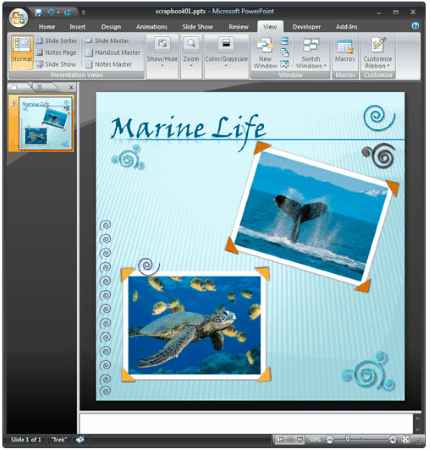This screenshot has width=430, height=450.
Task: Click the Macros button
Action: pyautogui.click(x=345, y=50)
